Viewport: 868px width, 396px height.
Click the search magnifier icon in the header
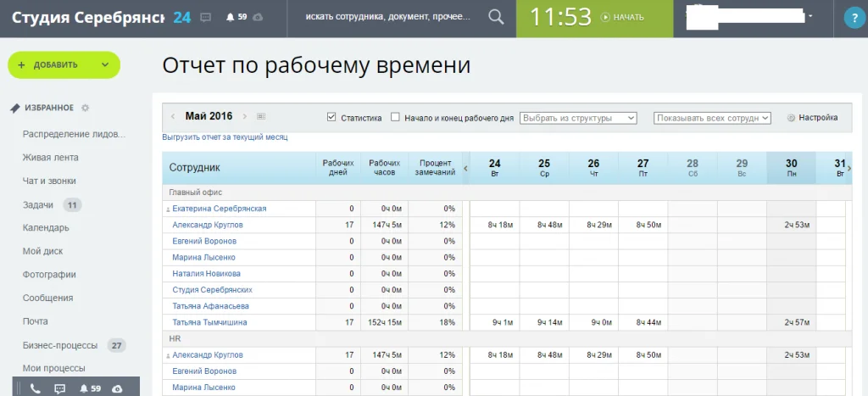pos(497,18)
